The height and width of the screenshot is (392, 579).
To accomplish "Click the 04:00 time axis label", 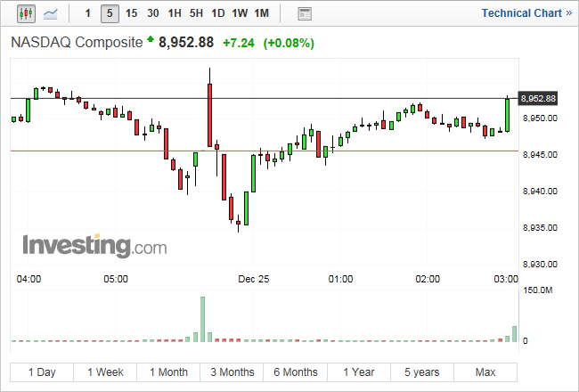I will click(x=29, y=279).
